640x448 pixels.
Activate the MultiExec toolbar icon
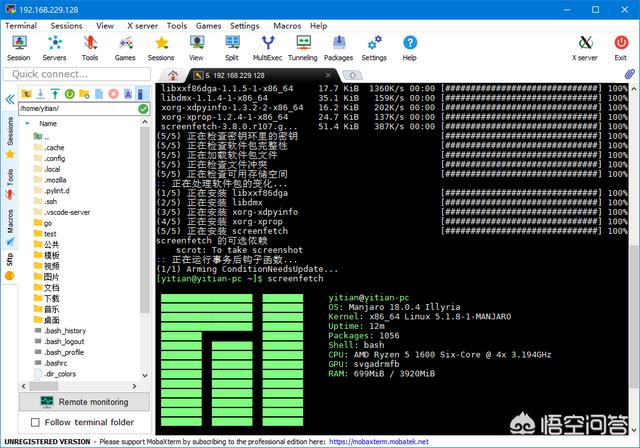point(267,48)
